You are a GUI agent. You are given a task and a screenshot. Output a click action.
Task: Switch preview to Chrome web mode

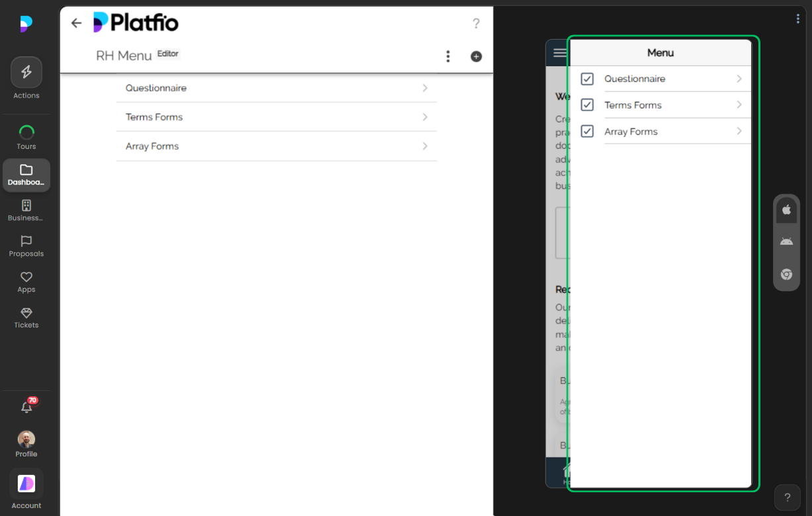pyautogui.click(x=786, y=274)
